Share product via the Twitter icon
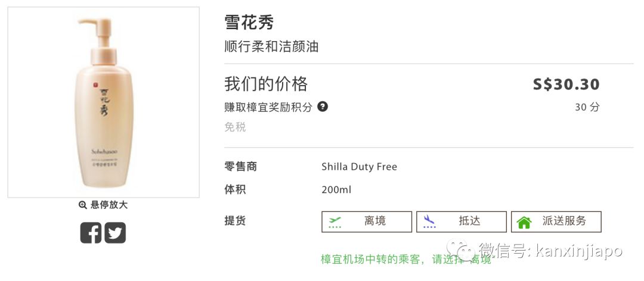644x281 pixels. click(x=115, y=232)
